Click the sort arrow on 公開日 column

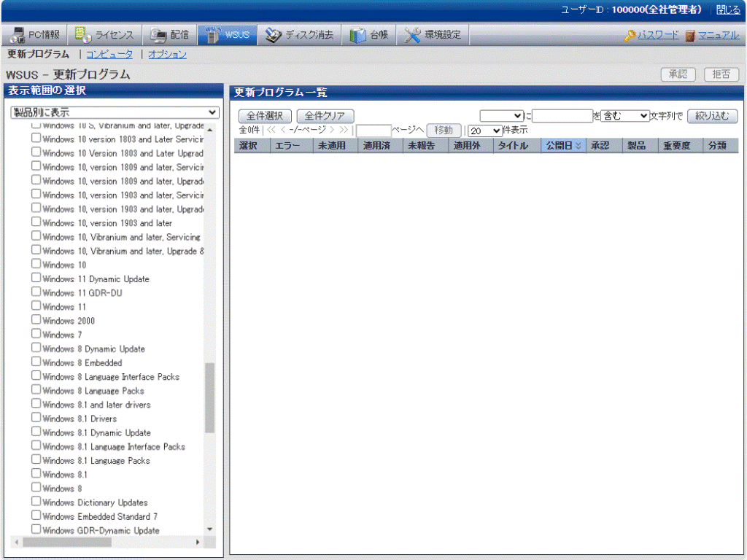pos(578,146)
